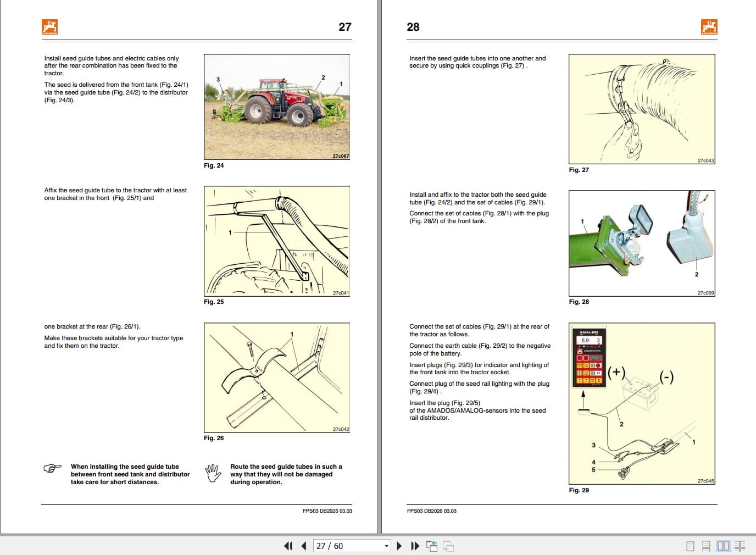Click the Amazone logo on page 27
This screenshot has height=555, width=756.
(50, 27)
